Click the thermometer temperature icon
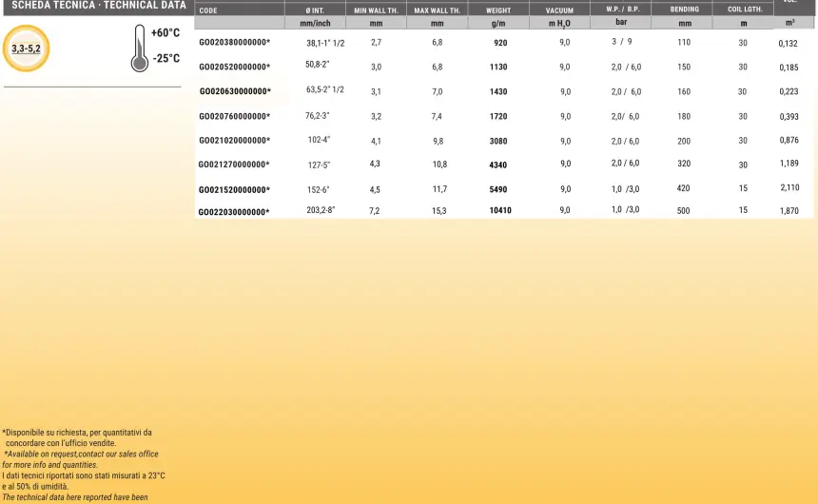The height and width of the screenshot is (504, 818). pos(140,48)
